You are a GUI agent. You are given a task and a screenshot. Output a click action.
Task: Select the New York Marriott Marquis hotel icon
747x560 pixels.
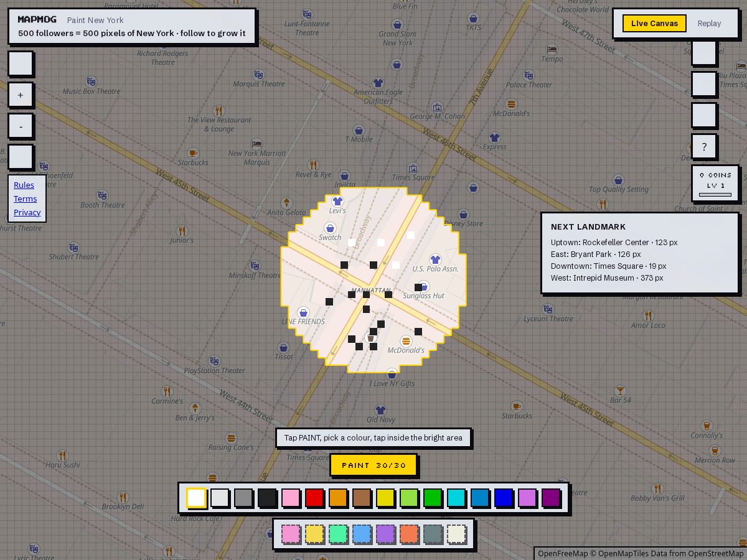click(256, 144)
